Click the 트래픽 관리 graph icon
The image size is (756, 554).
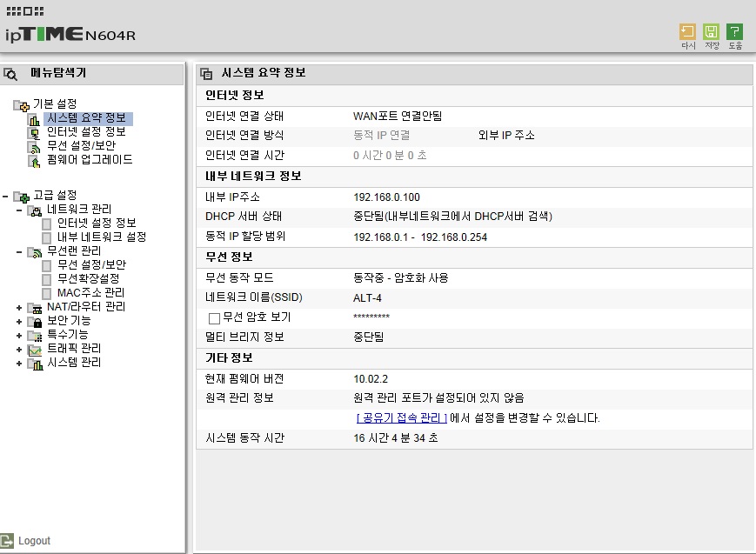[x=35, y=350]
